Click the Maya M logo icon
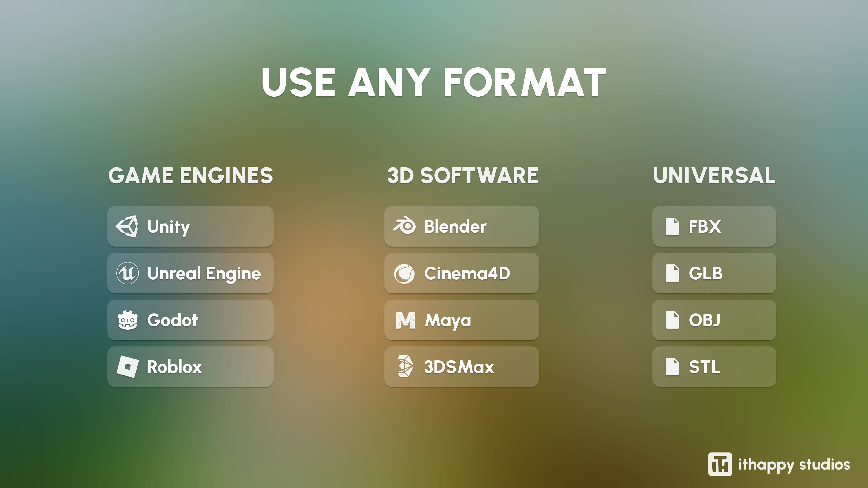 point(405,320)
